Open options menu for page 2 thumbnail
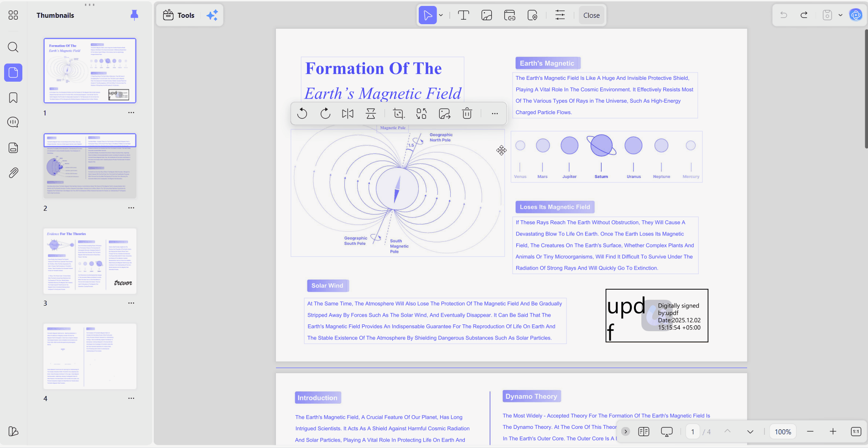This screenshot has height=448, width=868. tap(131, 208)
